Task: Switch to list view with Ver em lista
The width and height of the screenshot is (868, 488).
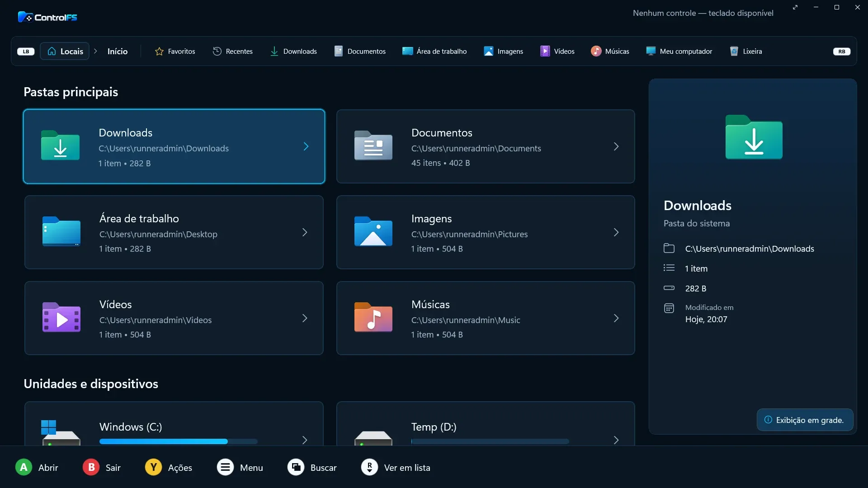Action: (396, 467)
